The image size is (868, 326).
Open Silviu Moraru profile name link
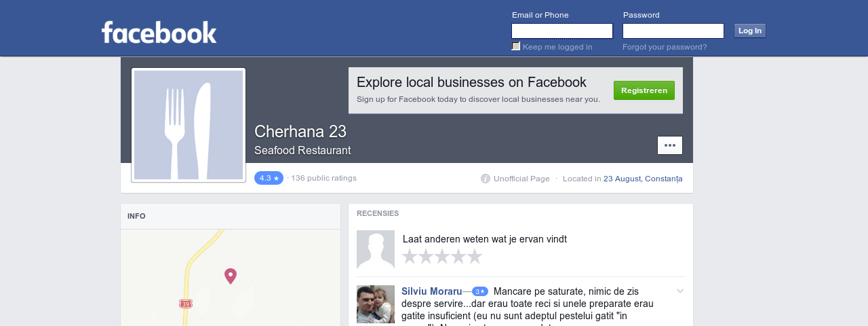[431, 291]
